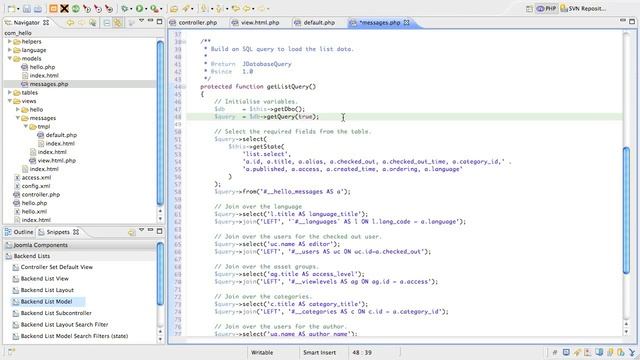Image resolution: width=640 pixels, height=360 pixels.
Task: Select access.xml in Navigator
Action: (x=36, y=178)
